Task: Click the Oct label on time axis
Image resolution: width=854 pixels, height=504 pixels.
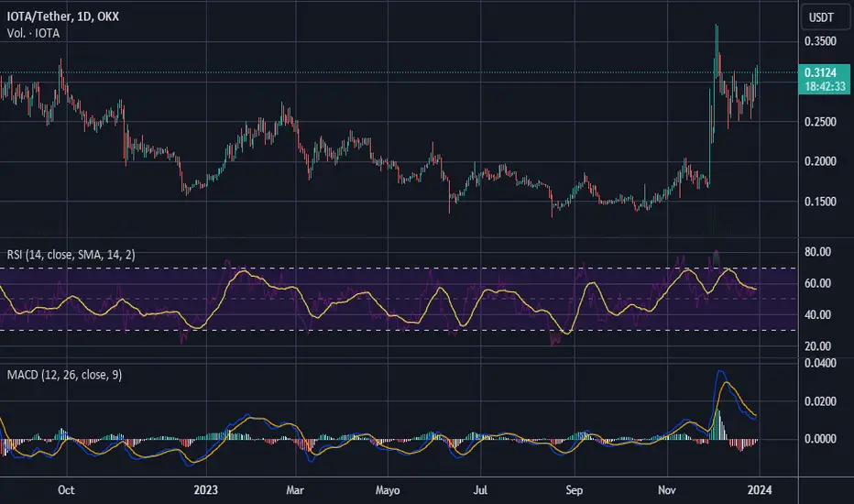Action: pyautogui.click(x=66, y=490)
